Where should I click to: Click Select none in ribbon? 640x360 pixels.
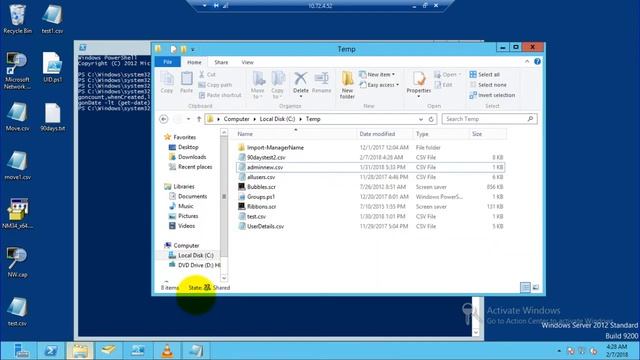point(488,85)
